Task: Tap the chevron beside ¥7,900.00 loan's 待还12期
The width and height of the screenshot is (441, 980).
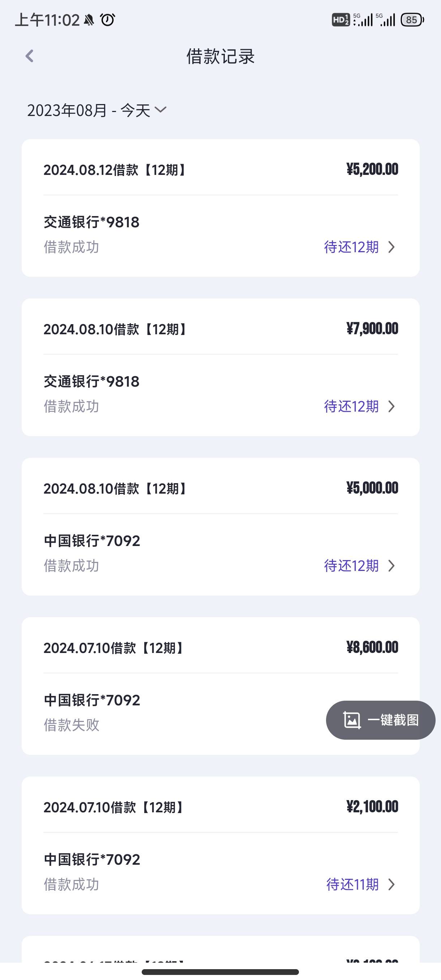Action: click(391, 407)
